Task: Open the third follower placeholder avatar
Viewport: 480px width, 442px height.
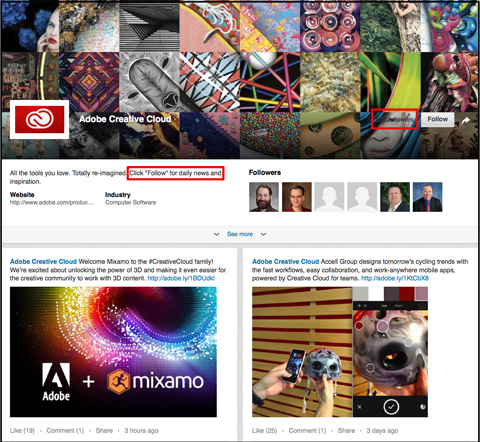Action: click(x=329, y=197)
